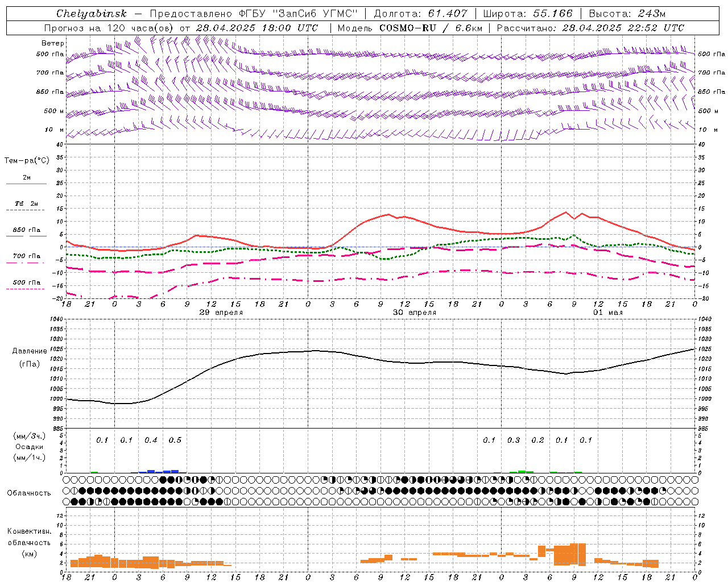Click the Высота: 243м header value
The image size is (728, 582).
coord(627,14)
